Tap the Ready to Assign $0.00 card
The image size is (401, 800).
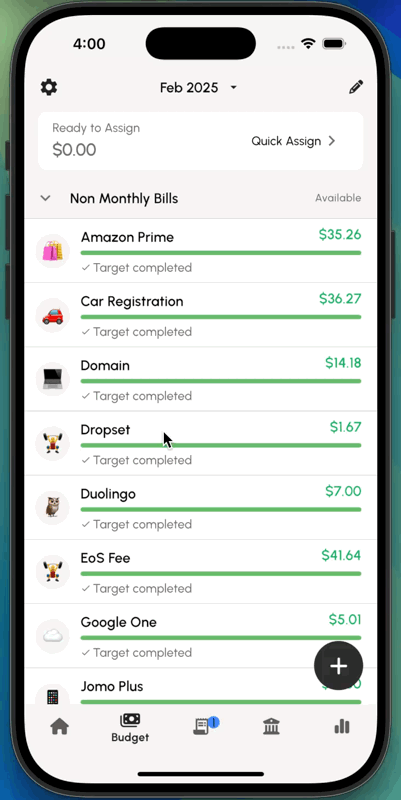(x=200, y=141)
